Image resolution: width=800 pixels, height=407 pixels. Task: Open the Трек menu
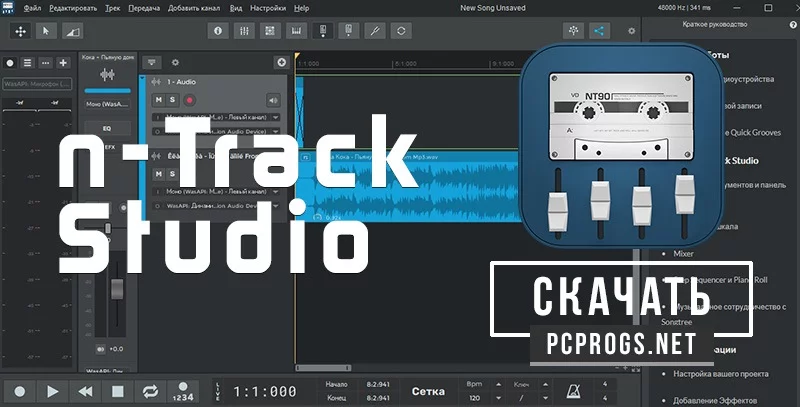(x=113, y=8)
